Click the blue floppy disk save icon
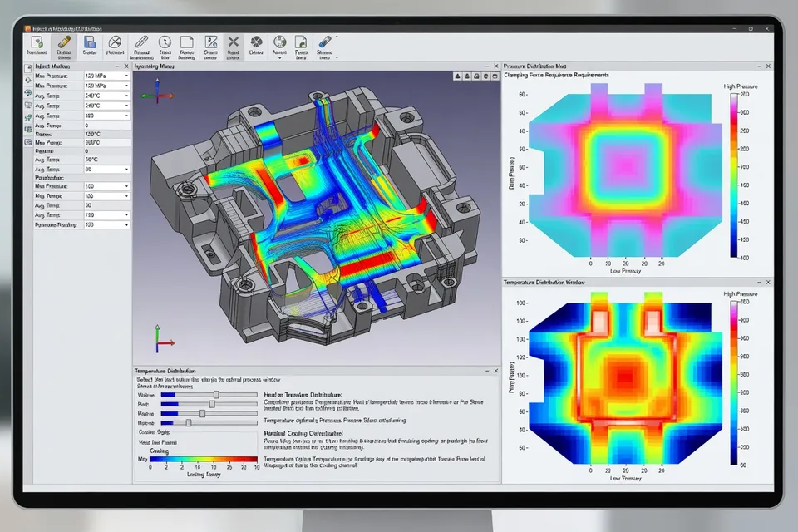Image resolution: width=798 pixels, height=532 pixels. point(90,42)
